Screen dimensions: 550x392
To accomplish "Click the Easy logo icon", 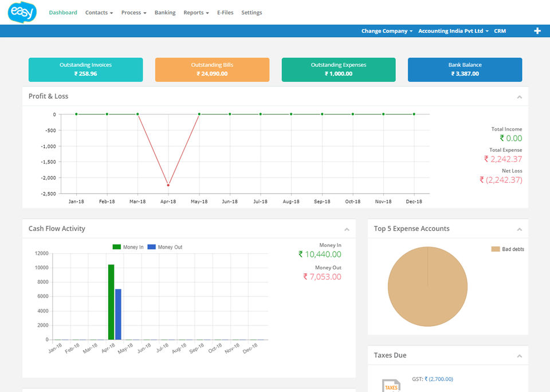I will (22, 12).
